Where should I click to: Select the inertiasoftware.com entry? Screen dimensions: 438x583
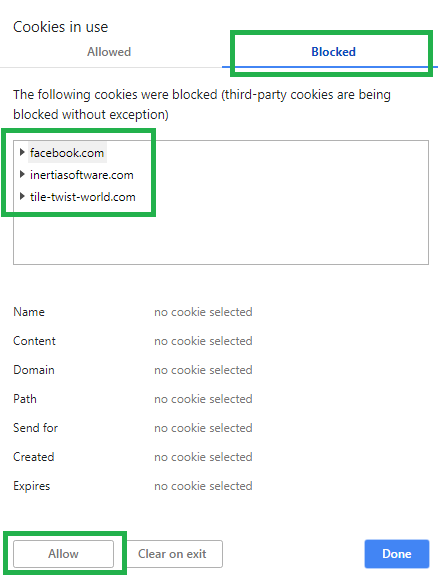point(82,175)
